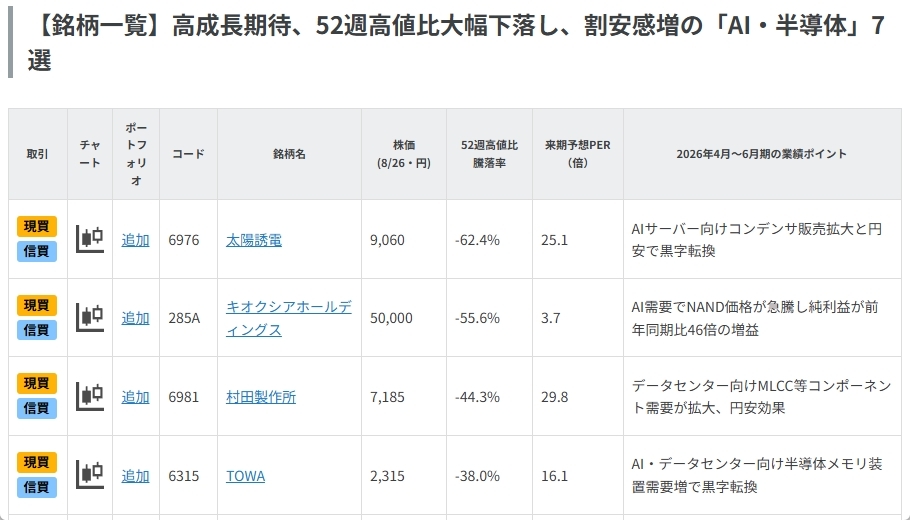Click 現買 button in 太陽誘電 row
This screenshot has width=910, height=520.
click(37, 226)
